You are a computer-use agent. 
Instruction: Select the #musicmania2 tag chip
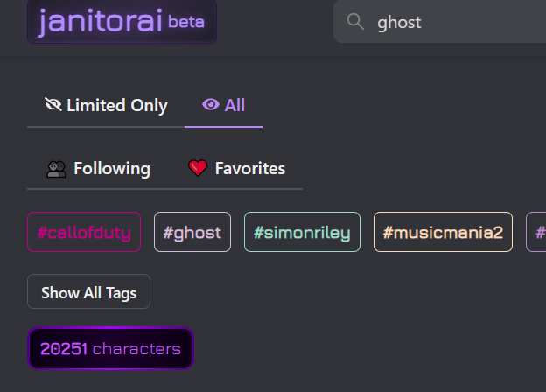(443, 232)
